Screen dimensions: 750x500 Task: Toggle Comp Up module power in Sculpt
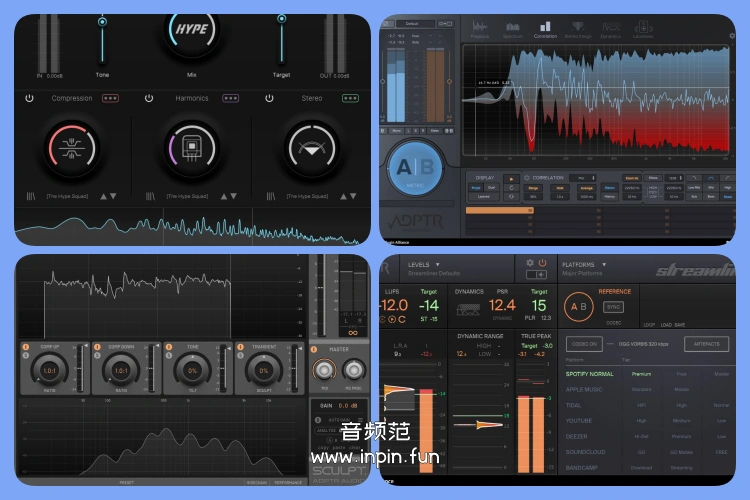[26, 347]
